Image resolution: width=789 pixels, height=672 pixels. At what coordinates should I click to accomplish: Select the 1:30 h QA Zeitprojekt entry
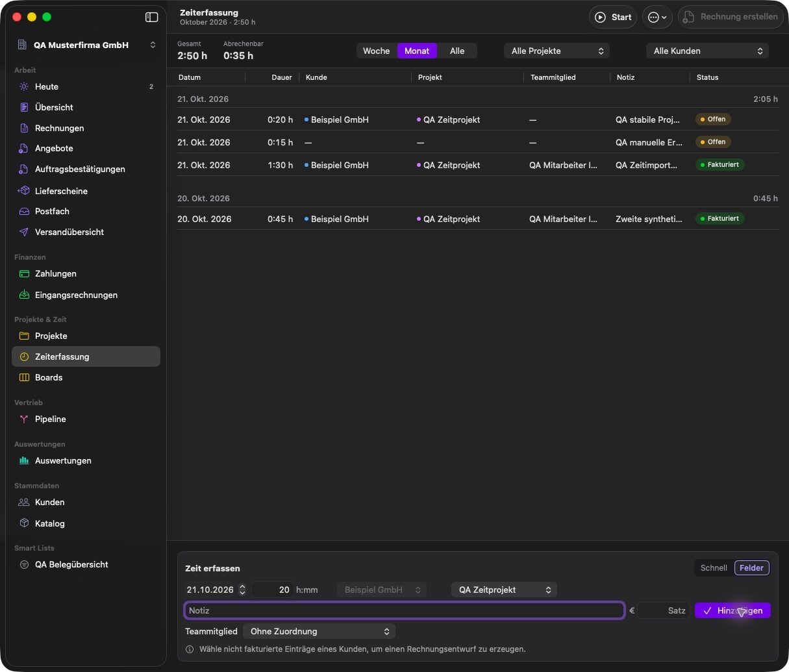(477, 165)
